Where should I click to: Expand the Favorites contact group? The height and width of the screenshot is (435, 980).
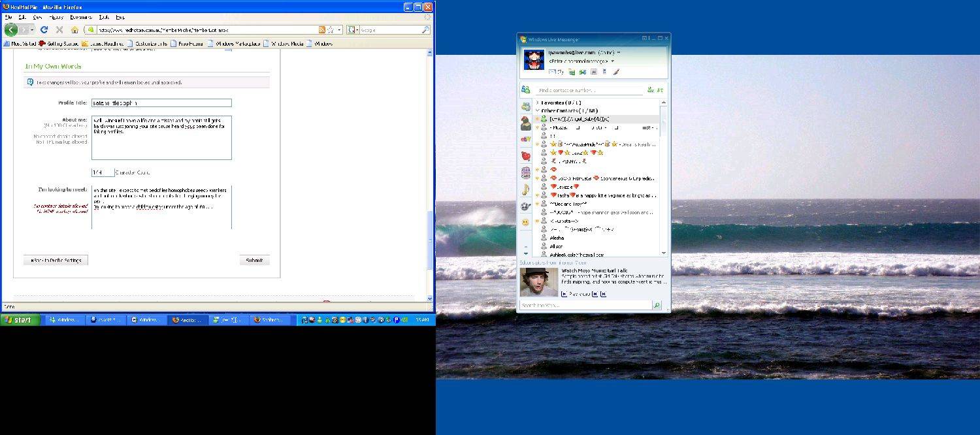537,103
